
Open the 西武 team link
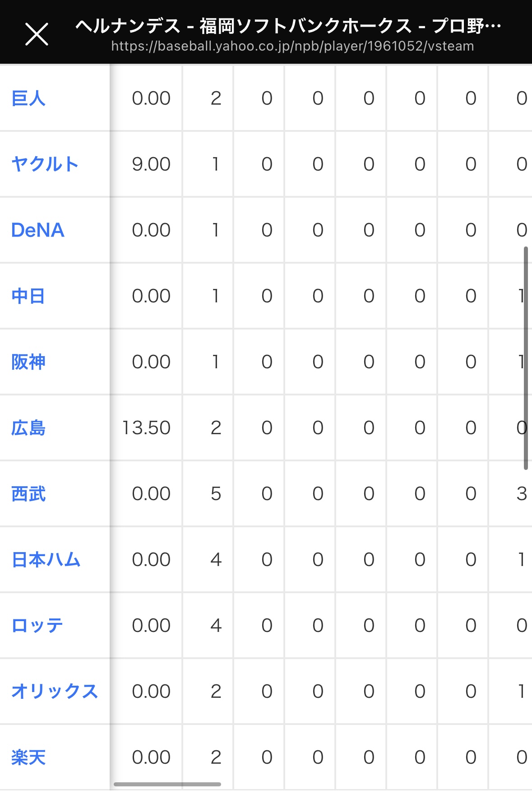[28, 494]
